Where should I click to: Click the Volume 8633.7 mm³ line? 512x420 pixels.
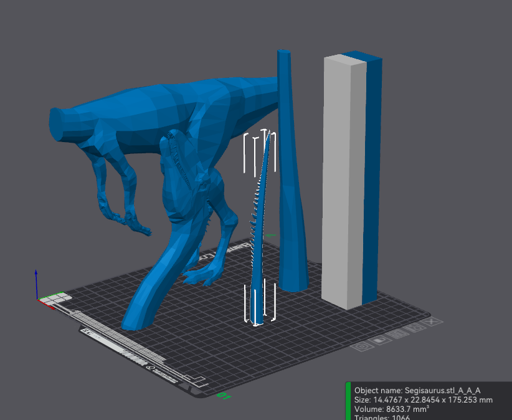click(392, 409)
